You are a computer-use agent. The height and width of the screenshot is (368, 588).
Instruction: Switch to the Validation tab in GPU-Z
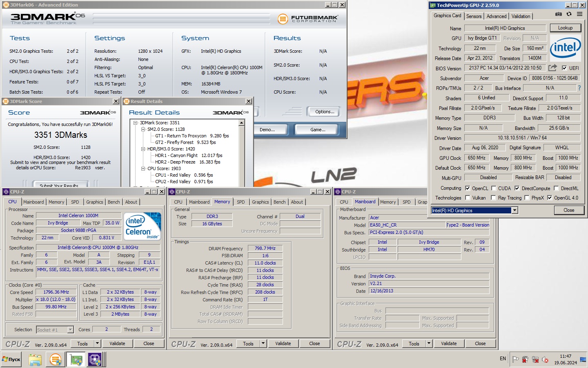[521, 16]
